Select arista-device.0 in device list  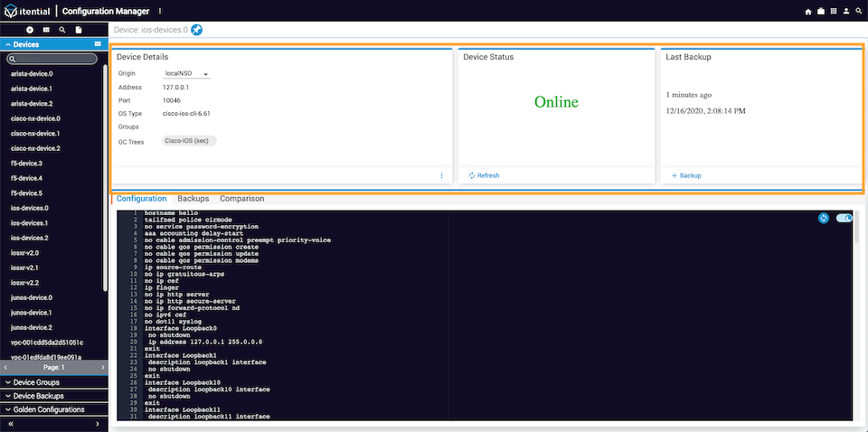33,73
